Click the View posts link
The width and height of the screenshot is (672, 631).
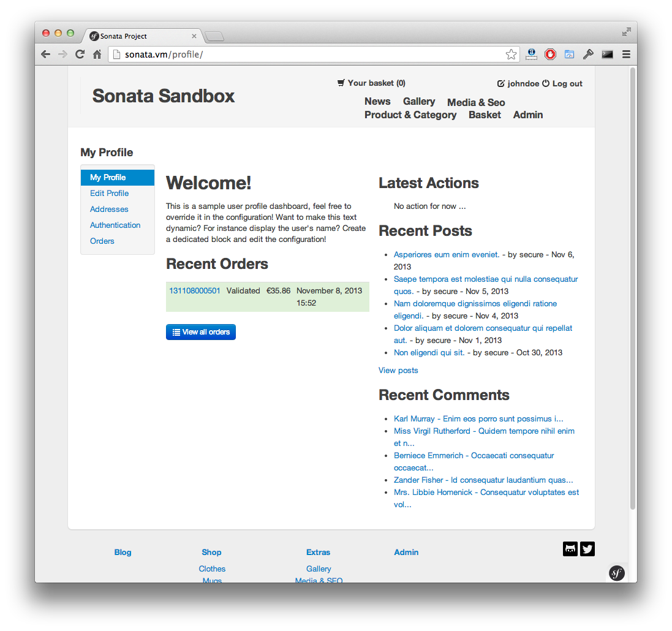click(398, 371)
